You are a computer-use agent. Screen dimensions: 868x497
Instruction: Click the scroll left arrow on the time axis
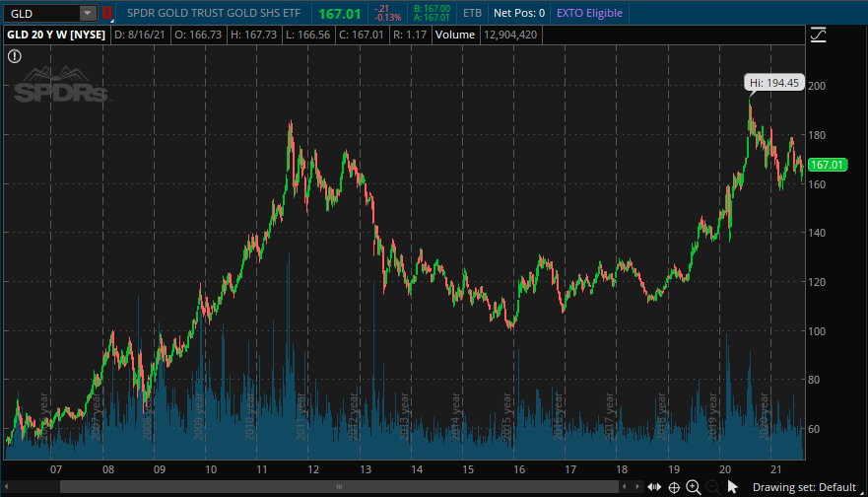[x=7, y=486]
